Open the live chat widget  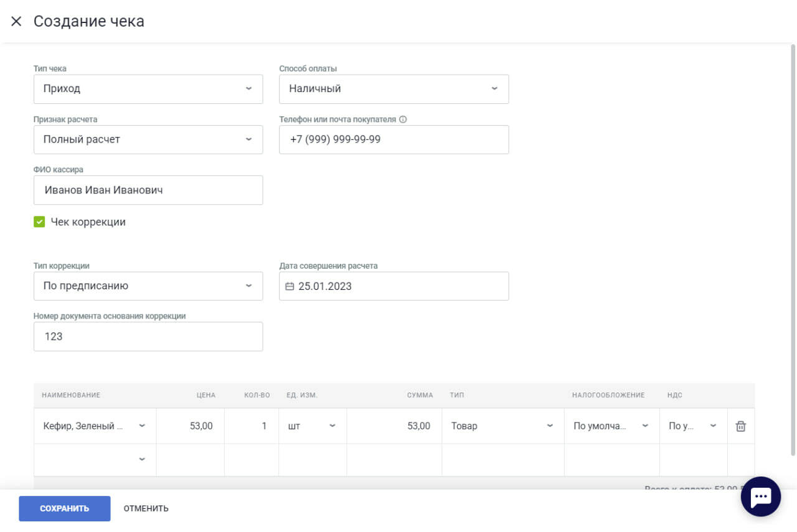[x=761, y=497]
